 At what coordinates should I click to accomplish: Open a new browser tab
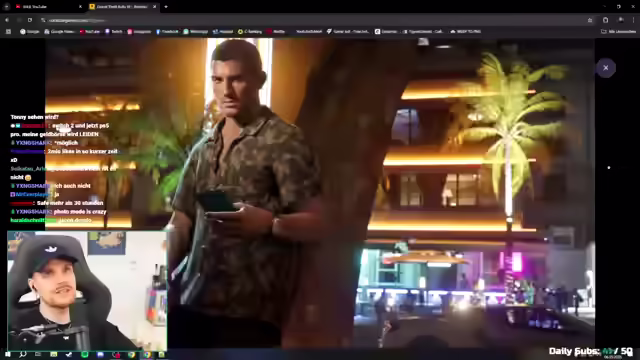click(x=166, y=7)
